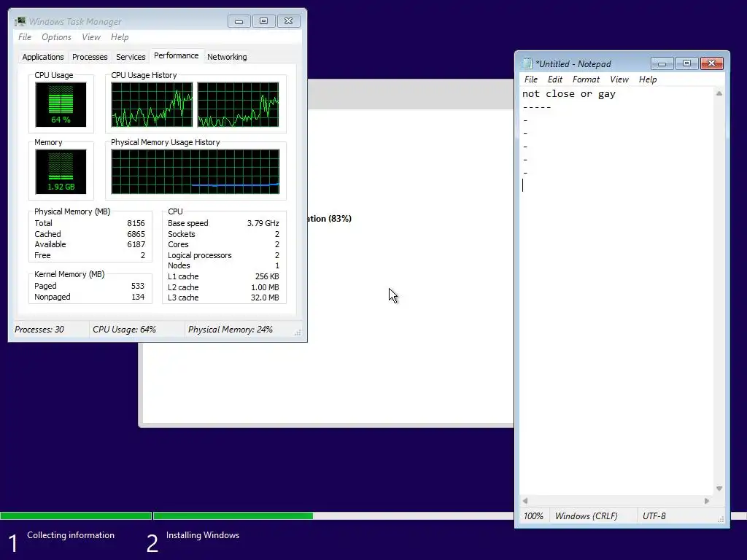Click the 'Installing Windows' step label

[x=203, y=535]
